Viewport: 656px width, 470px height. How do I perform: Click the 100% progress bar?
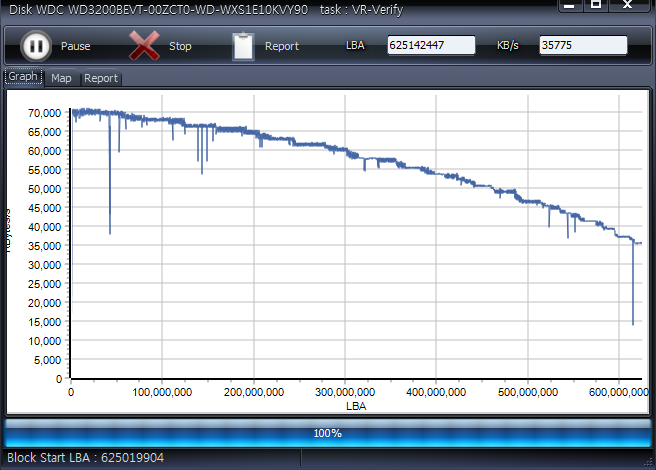327,433
